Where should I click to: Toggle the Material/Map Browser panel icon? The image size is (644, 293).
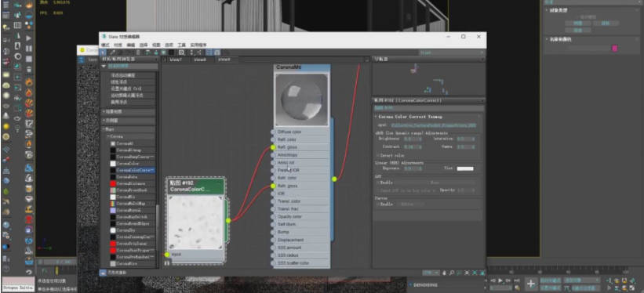coord(209,52)
